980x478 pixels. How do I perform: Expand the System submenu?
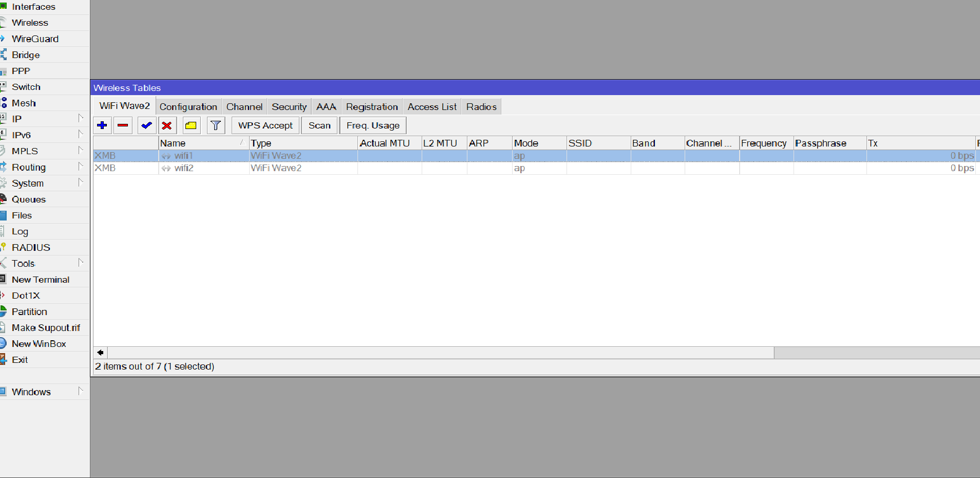coord(81,183)
